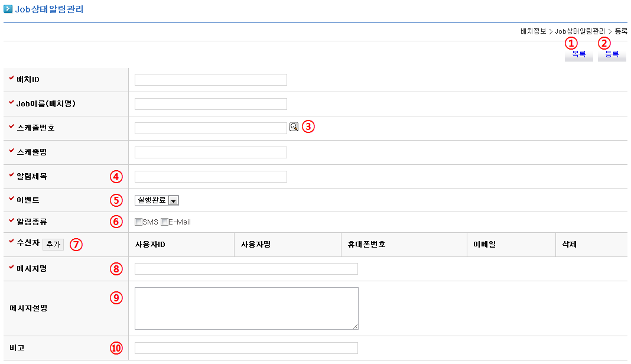Click the 메시지명 input box
The width and height of the screenshot is (631, 364).
click(246, 269)
